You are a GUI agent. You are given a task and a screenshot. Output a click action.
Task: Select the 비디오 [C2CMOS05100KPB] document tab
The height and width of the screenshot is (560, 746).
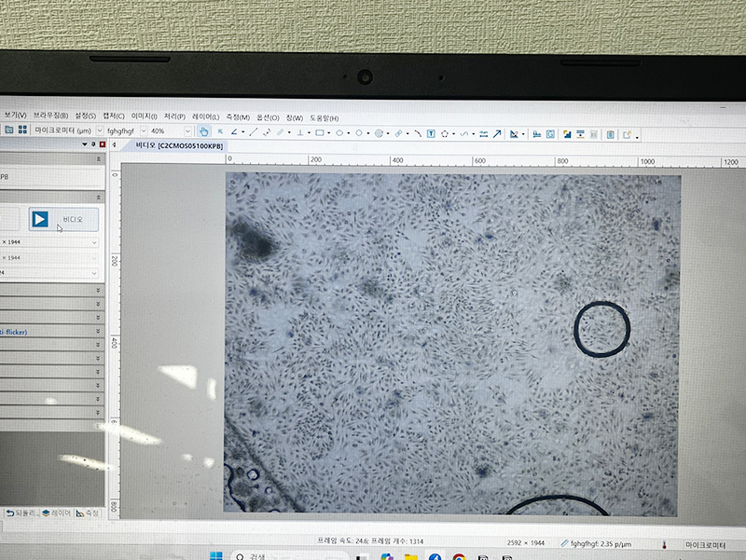tap(178, 146)
